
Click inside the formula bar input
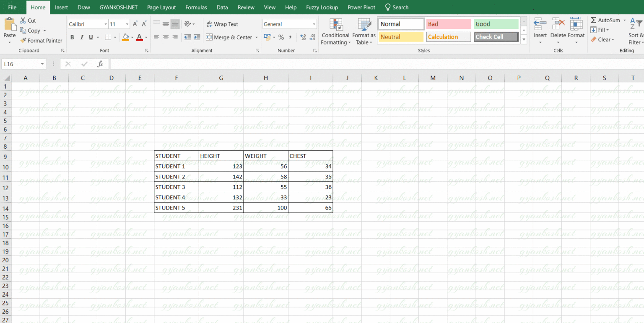(377, 64)
